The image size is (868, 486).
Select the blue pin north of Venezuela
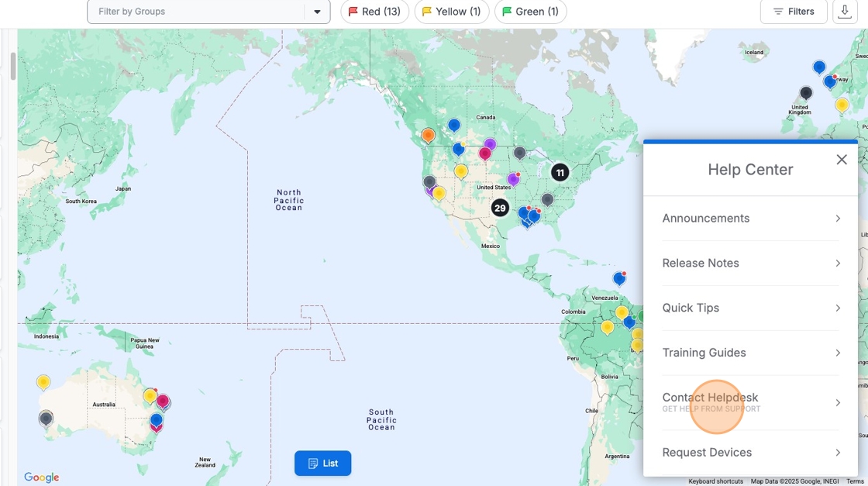pos(619,278)
